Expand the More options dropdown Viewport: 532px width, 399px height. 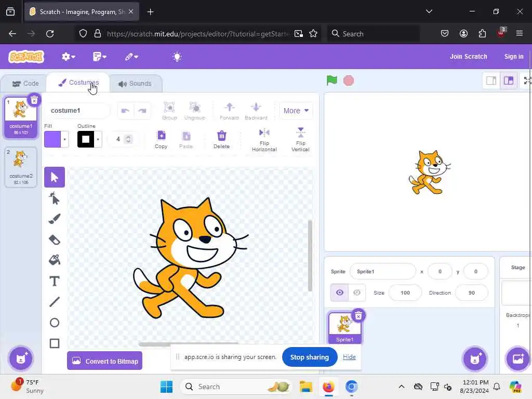click(296, 111)
